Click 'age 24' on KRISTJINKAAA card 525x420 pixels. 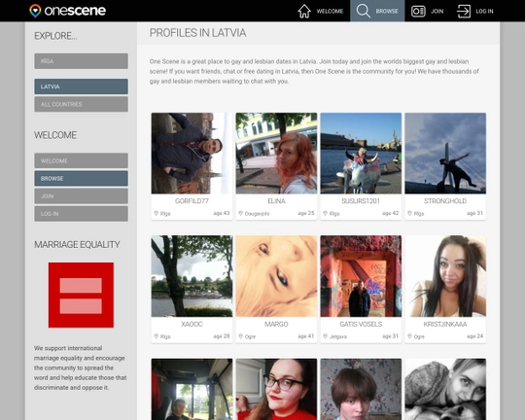tap(475, 336)
